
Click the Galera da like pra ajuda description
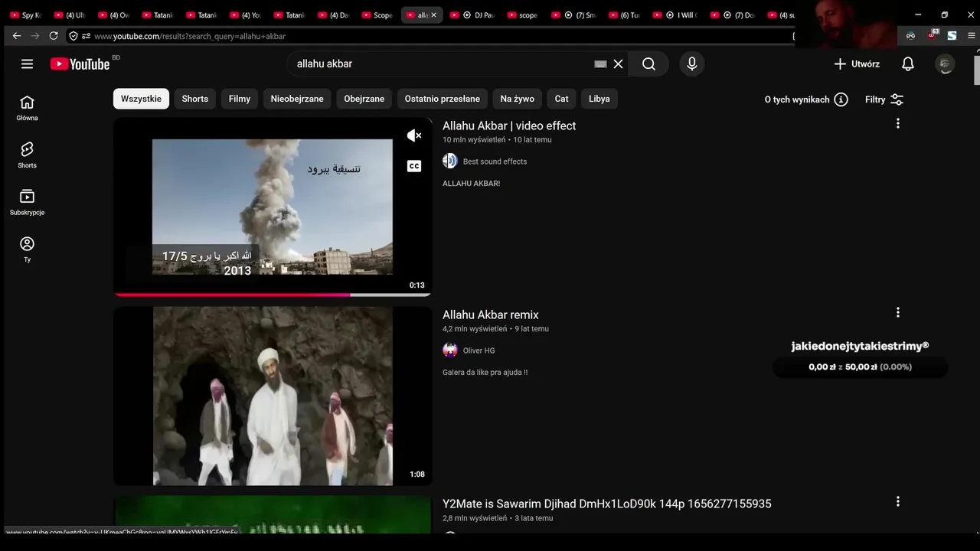(x=485, y=373)
